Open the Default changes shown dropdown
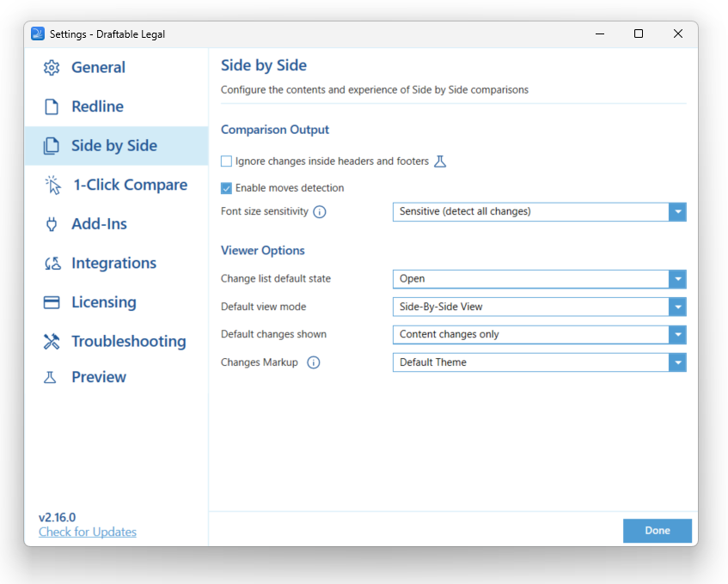The height and width of the screenshot is (584, 728). [539, 335]
